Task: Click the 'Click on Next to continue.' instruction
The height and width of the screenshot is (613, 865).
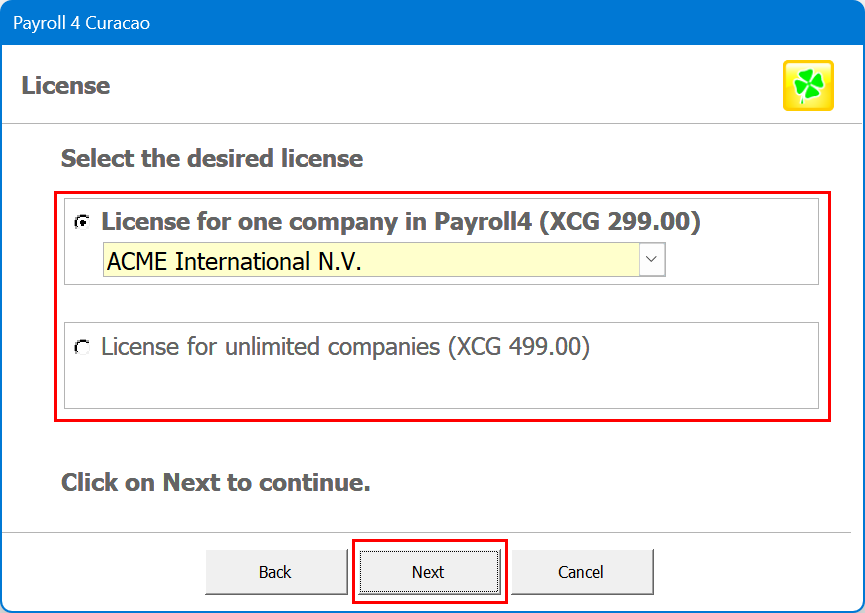Action: coord(215,483)
